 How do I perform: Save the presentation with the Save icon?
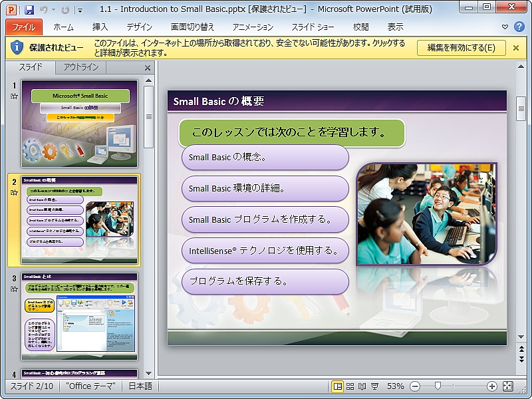pyautogui.click(x=29, y=9)
